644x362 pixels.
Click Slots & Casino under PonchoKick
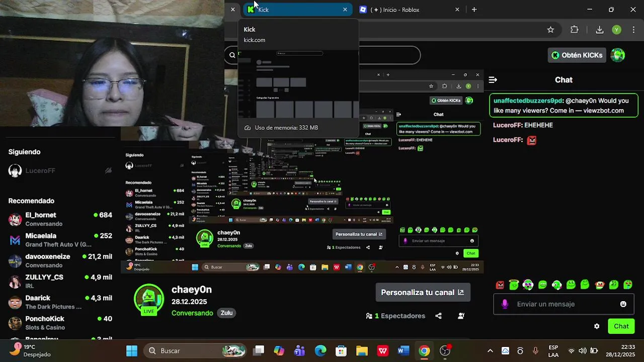click(x=45, y=328)
